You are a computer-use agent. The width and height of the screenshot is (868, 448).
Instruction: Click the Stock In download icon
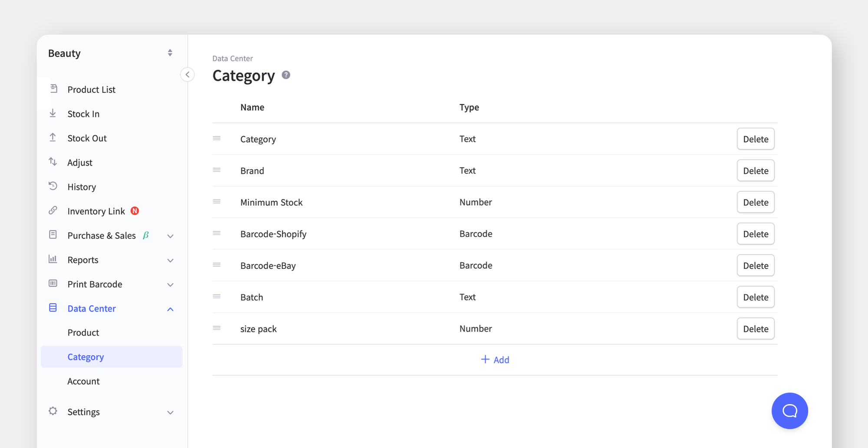coord(53,113)
